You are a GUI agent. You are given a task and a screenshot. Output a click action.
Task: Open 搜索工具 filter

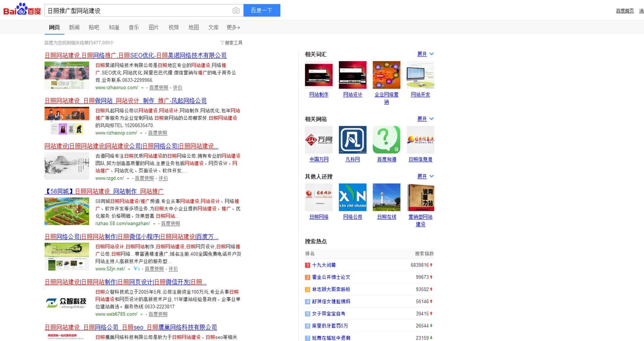click(231, 43)
